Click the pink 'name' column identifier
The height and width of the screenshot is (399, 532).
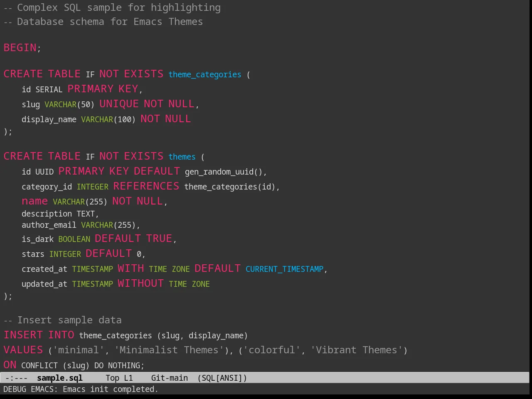pyautogui.click(x=34, y=201)
